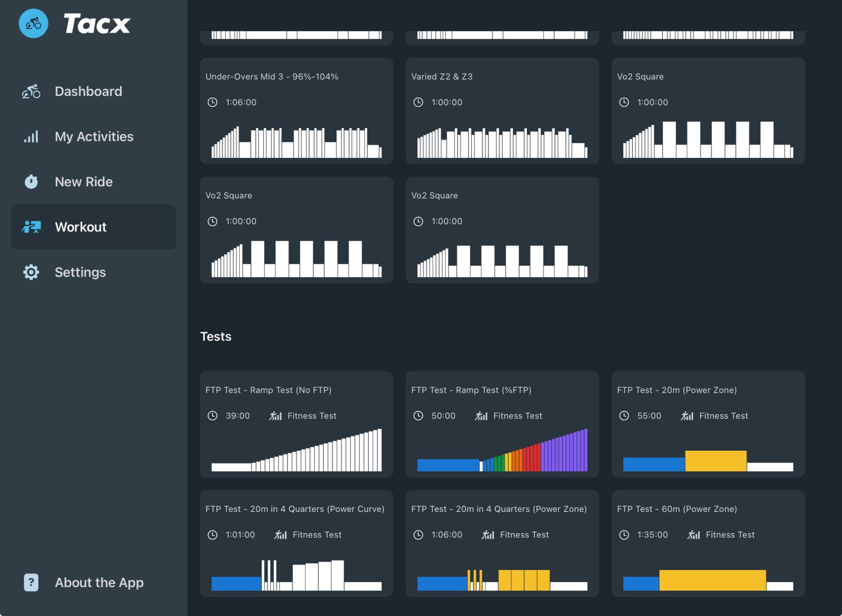842x616 pixels.
Task: Open FTP Test - 20m in 4 Quarters (Power Curve)
Action: point(296,543)
